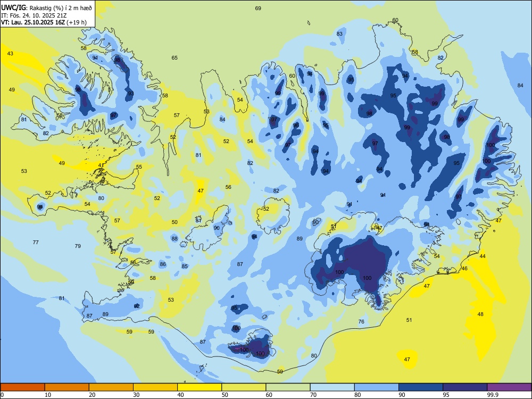Select the yellow-area value 48

(x=480, y=314)
